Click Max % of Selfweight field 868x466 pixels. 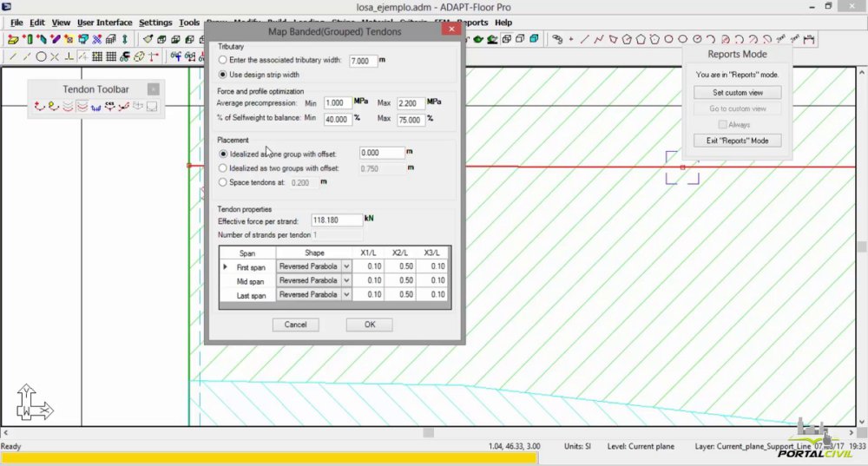pyautogui.click(x=411, y=120)
